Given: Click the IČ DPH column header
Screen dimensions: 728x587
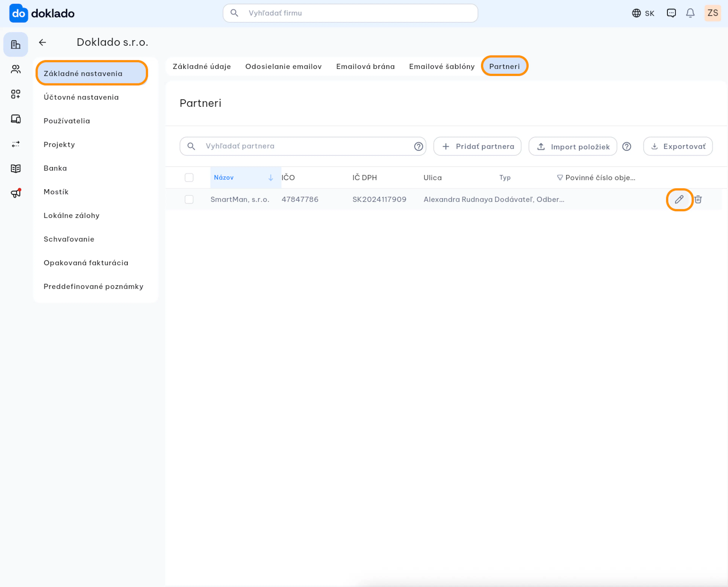Looking at the screenshot, I should (365, 178).
